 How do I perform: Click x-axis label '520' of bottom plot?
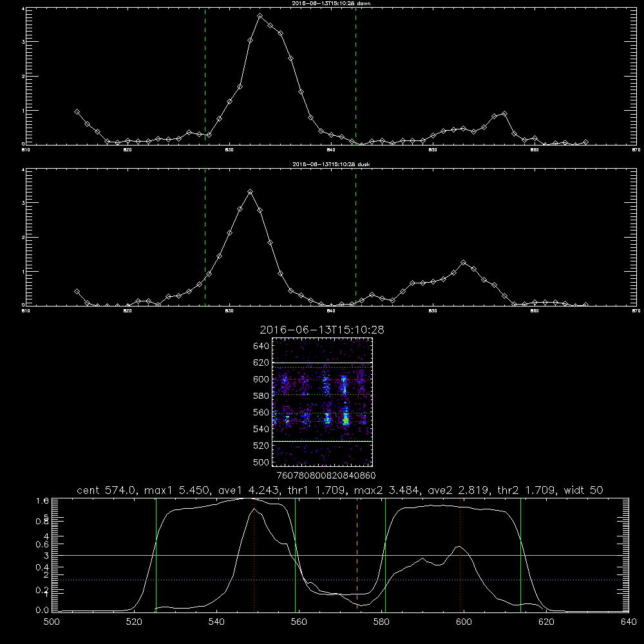[134, 622]
